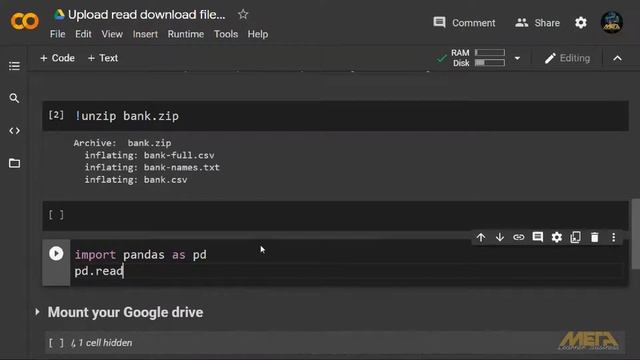The image size is (640, 360).
Task: Open the Files folder sidebar icon
Action: click(x=14, y=163)
